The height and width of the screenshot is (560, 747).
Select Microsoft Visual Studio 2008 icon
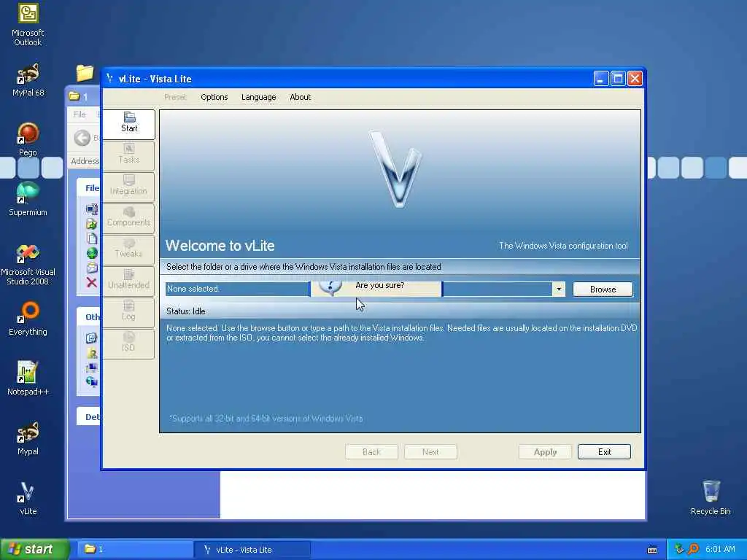[x=28, y=265]
